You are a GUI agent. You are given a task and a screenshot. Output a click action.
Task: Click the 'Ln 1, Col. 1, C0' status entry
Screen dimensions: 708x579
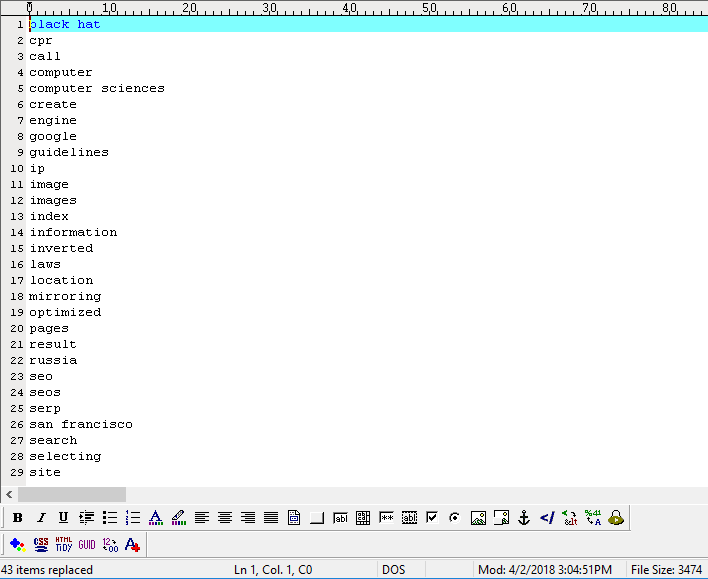[273, 570]
